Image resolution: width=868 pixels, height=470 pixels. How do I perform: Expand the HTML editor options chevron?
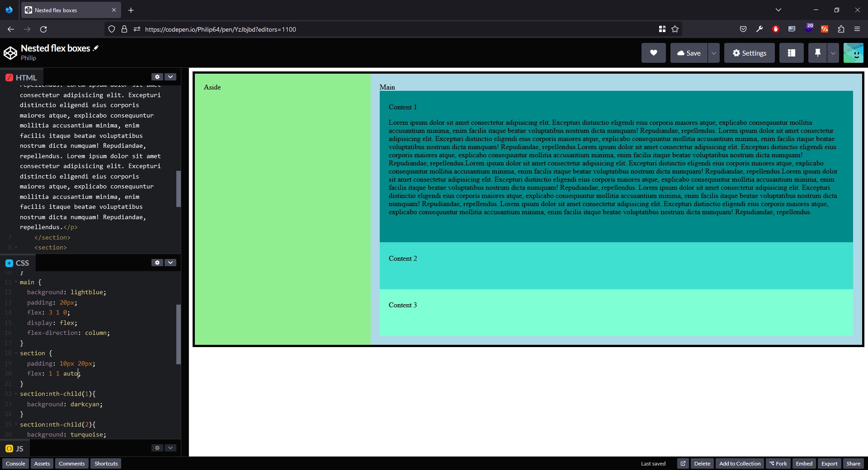coord(170,77)
